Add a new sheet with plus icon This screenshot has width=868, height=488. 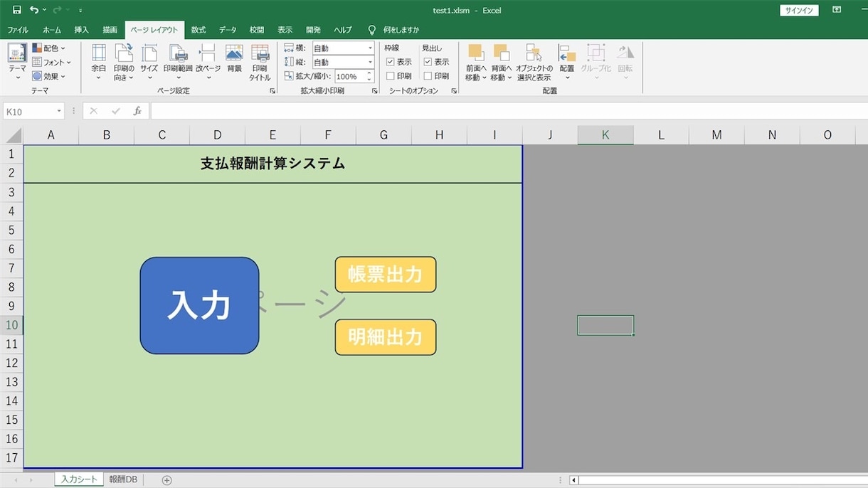click(166, 480)
